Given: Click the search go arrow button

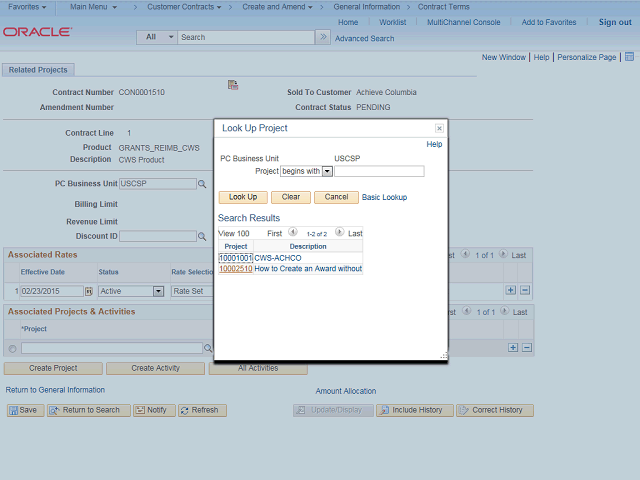Looking at the screenshot, I should coord(323,37).
